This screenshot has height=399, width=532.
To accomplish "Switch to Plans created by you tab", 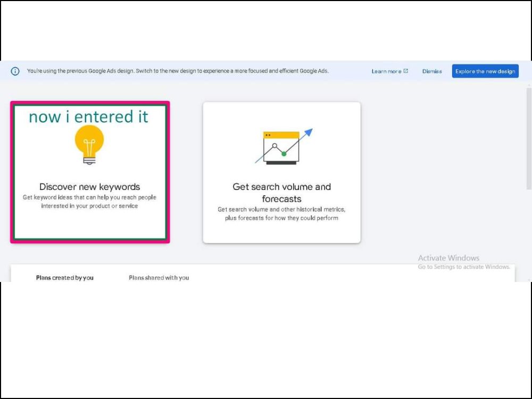I will [x=65, y=278].
